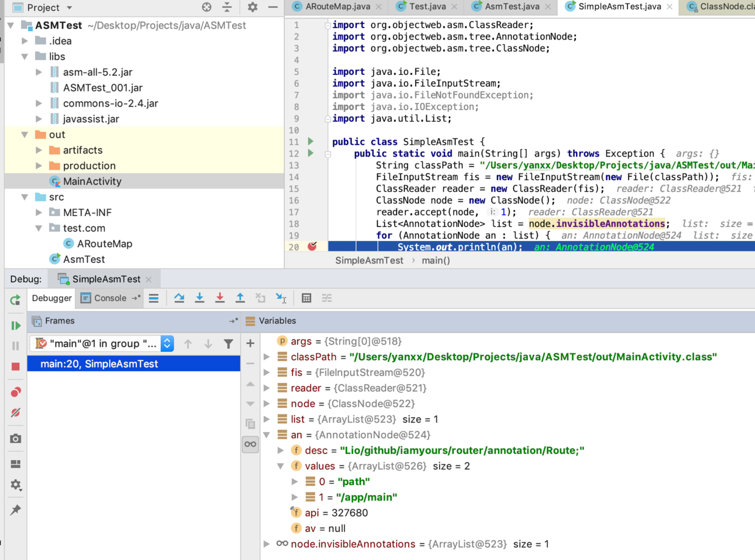Click Step Out button
This screenshot has width=755, height=560.
240,298
